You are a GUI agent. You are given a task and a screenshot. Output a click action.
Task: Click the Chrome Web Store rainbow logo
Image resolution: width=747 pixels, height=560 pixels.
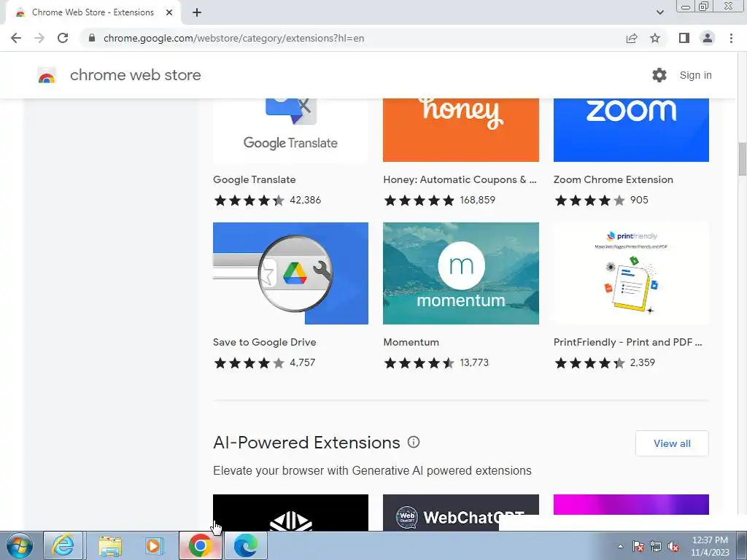pos(47,76)
